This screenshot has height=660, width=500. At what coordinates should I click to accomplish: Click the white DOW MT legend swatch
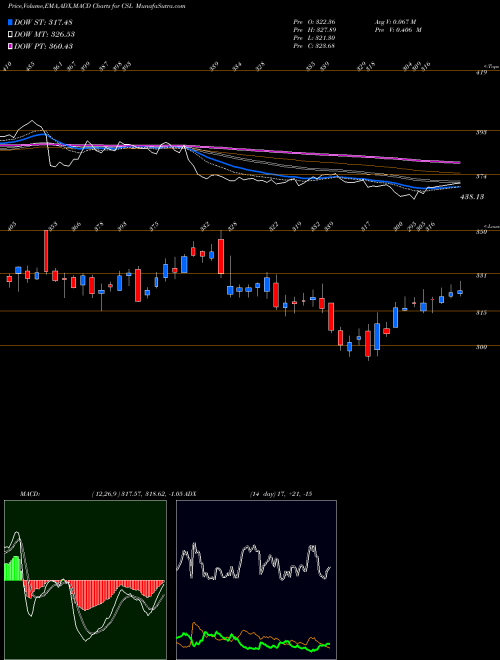[10, 34]
